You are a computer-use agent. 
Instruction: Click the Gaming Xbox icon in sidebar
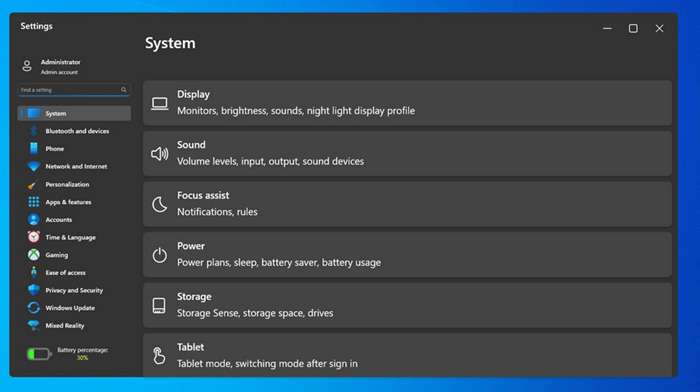33,255
